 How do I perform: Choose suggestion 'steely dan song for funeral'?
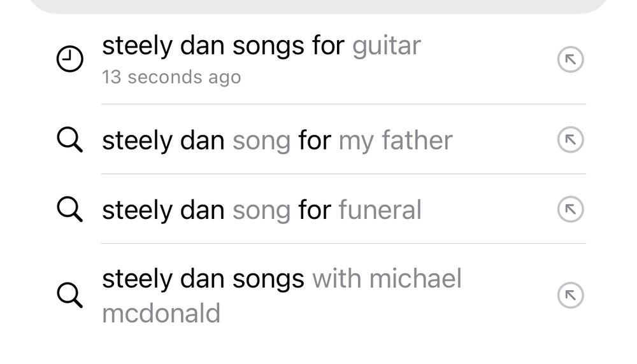(x=261, y=210)
